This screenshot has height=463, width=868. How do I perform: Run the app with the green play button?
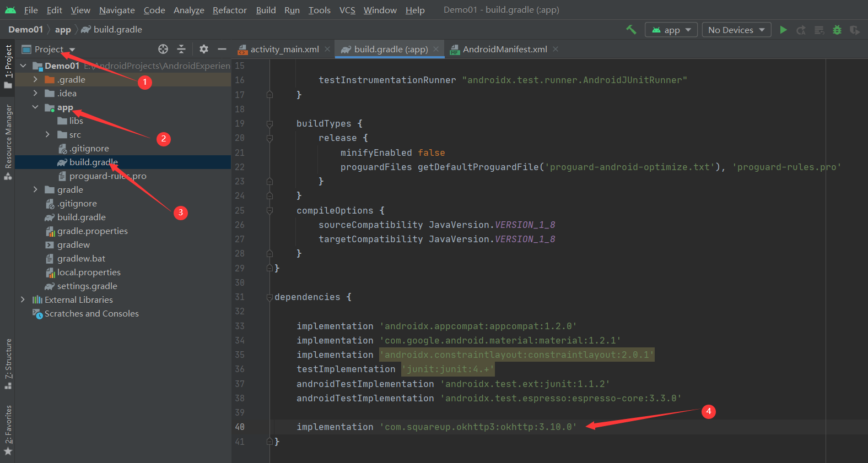click(x=783, y=30)
